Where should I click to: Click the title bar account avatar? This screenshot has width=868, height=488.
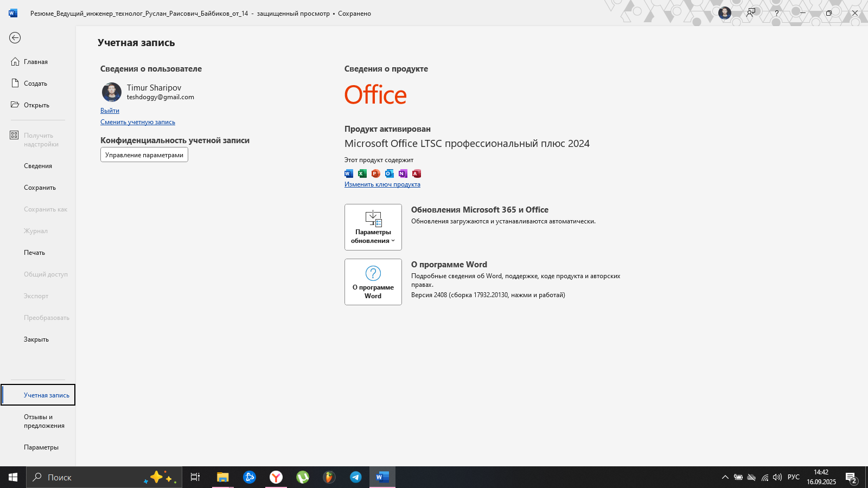coord(725,13)
